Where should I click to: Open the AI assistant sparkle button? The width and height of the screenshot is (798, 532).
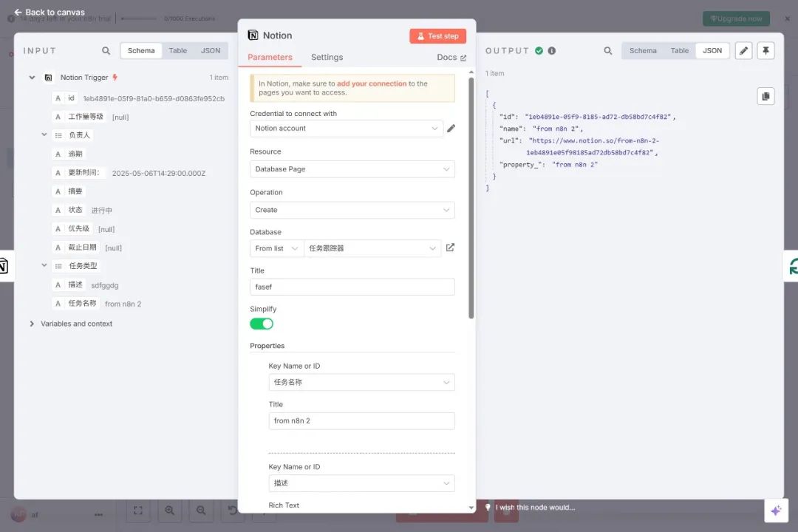(x=776, y=510)
